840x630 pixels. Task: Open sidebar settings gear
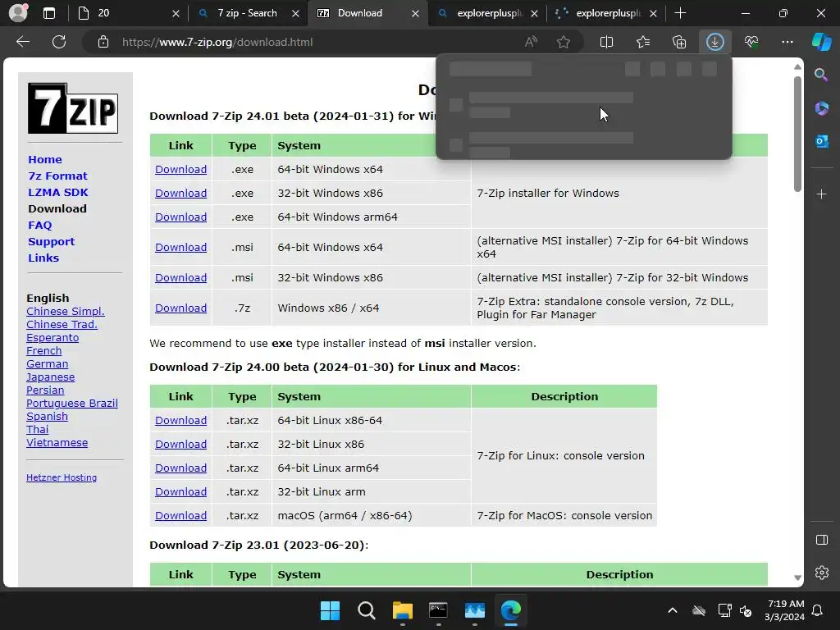pos(821,572)
